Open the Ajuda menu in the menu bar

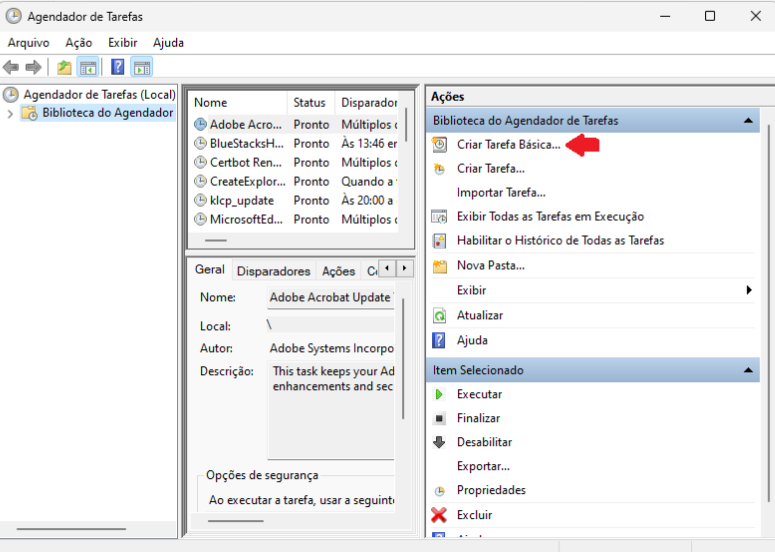[x=169, y=43]
